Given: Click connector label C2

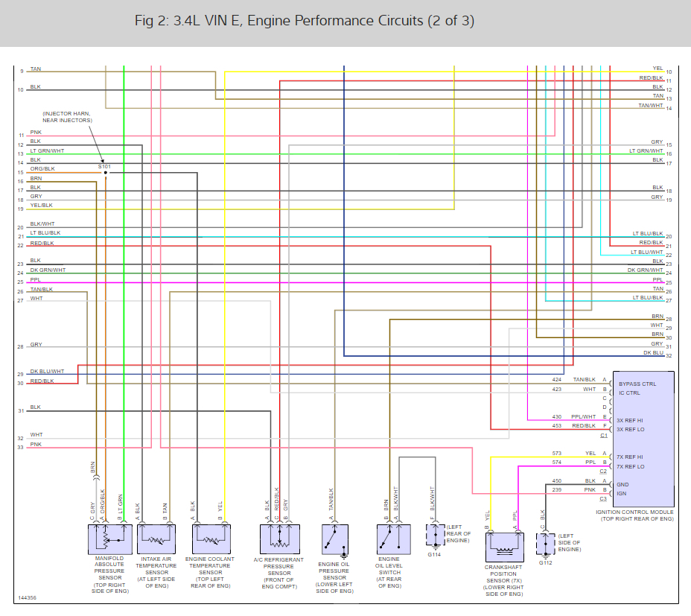Looking at the screenshot, I should [603, 471].
